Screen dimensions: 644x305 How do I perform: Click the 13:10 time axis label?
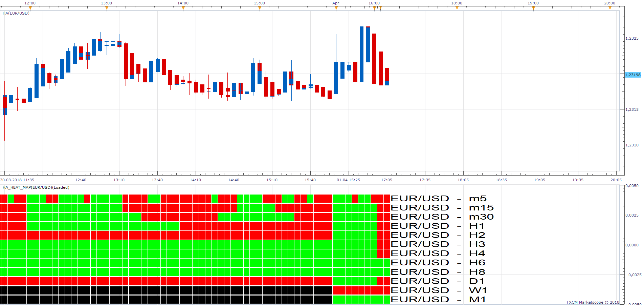pos(119,180)
